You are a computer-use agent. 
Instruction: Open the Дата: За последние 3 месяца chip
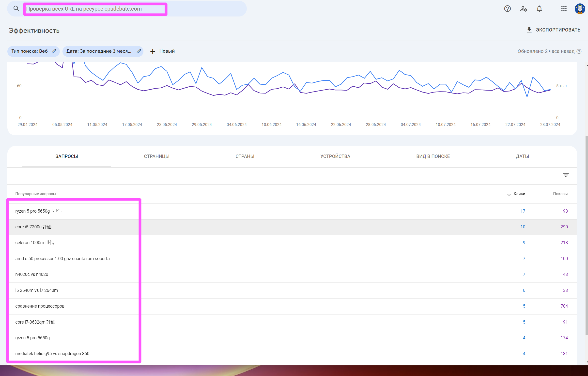pyautogui.click(x=103, y=51)
